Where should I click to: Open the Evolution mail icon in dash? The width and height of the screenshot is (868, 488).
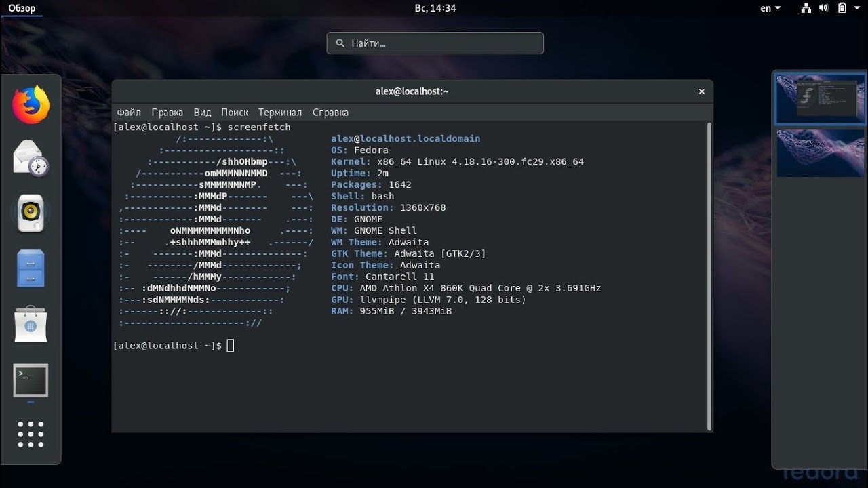pos(31,158)
